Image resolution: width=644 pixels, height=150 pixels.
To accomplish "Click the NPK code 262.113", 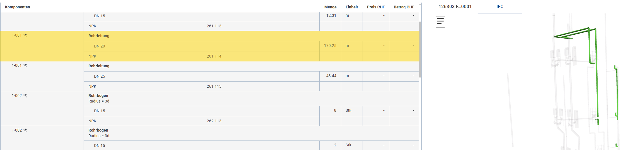I will (214, 121).
